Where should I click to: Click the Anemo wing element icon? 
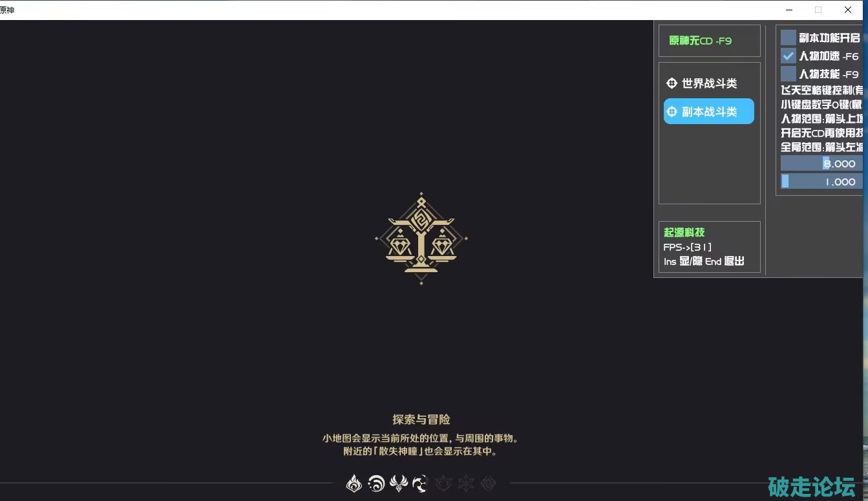(x=398, y=483)
